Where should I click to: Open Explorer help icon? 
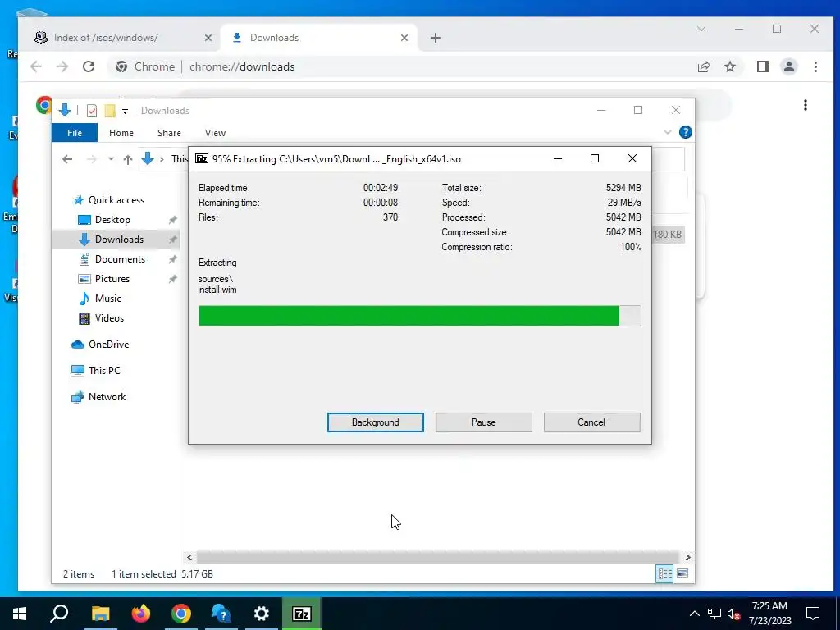click(685, 132)
